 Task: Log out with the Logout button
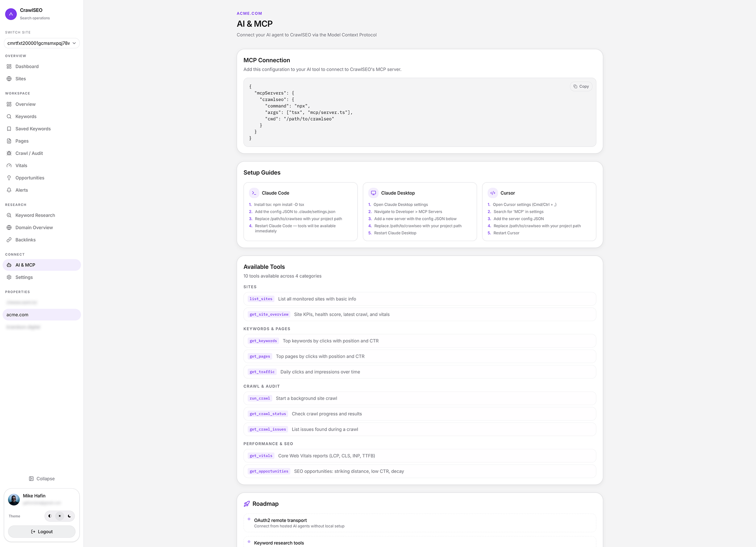42,532
